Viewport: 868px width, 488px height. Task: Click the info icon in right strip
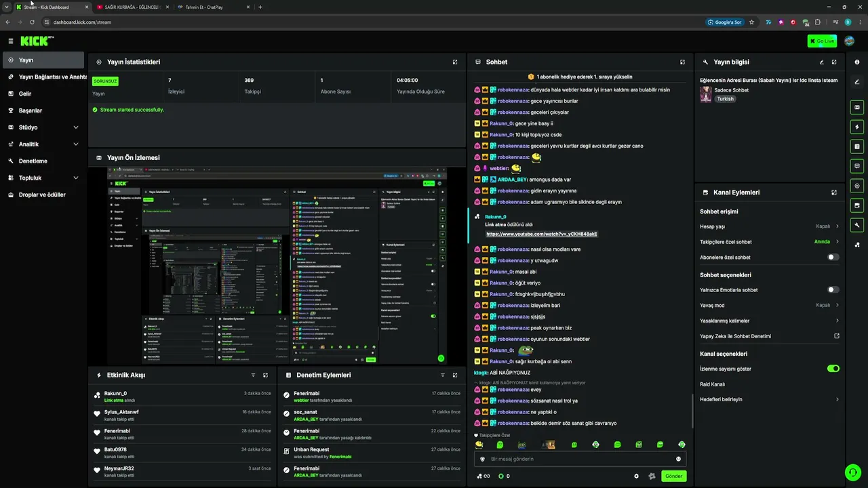pos(857,62)
